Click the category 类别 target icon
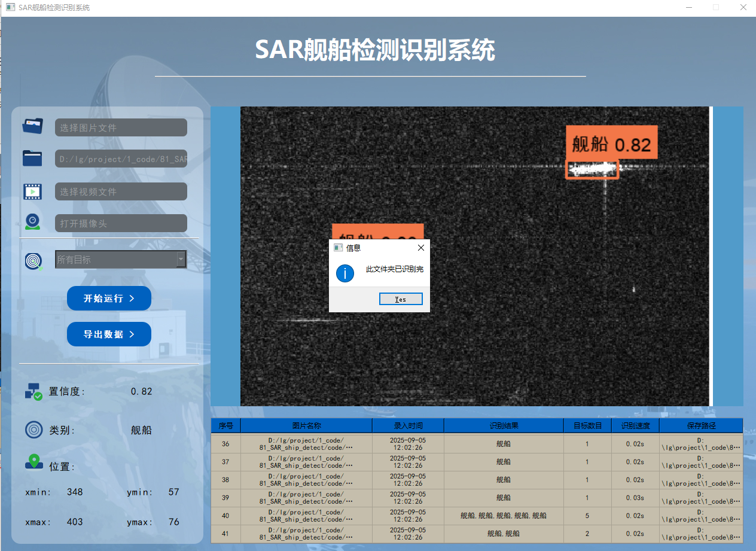756x551 pixels. 34,430
